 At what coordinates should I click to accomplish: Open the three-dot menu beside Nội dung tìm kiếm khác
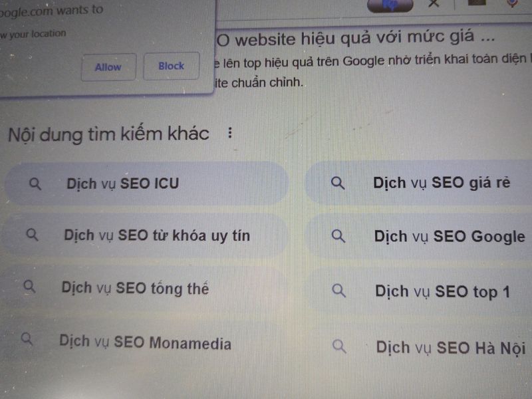tap(230, 133)
